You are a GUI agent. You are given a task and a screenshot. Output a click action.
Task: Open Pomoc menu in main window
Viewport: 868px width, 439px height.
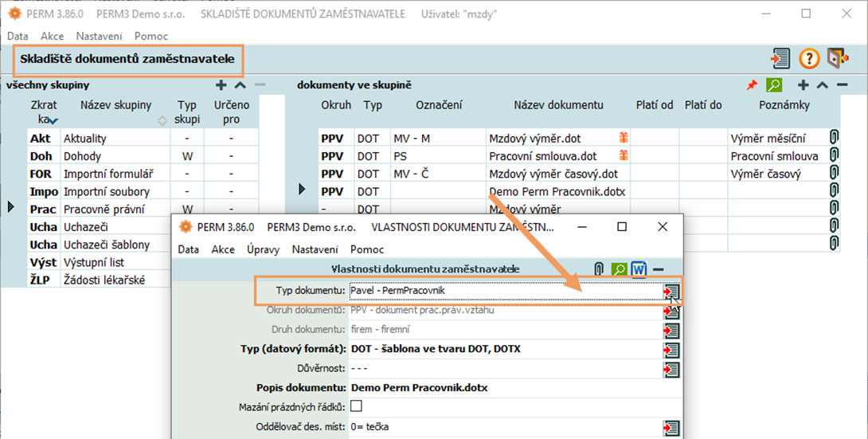[151, 36]
